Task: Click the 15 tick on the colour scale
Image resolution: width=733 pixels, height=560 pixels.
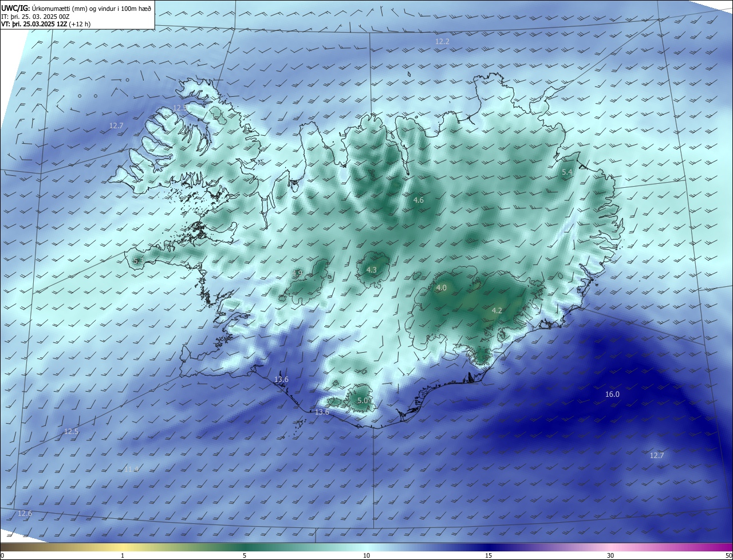Action: point(488,555)
